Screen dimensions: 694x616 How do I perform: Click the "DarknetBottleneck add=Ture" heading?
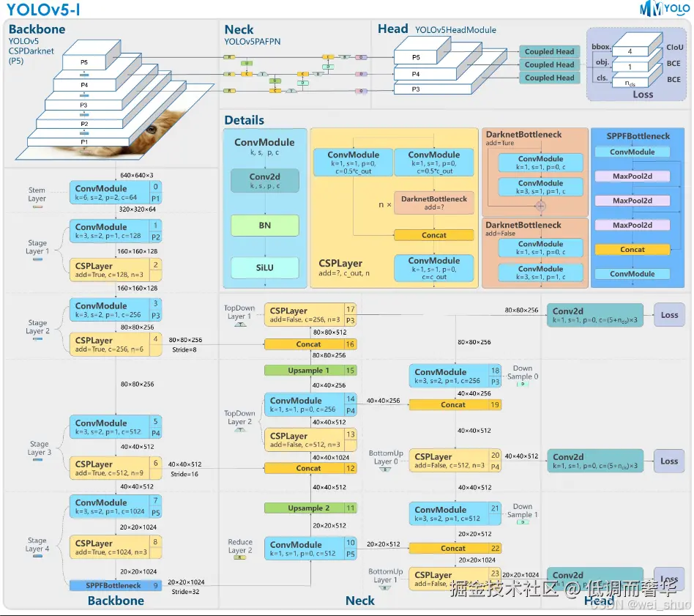click(523, 138)
